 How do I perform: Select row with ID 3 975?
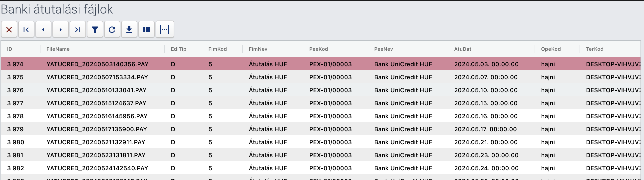[321, 77]
